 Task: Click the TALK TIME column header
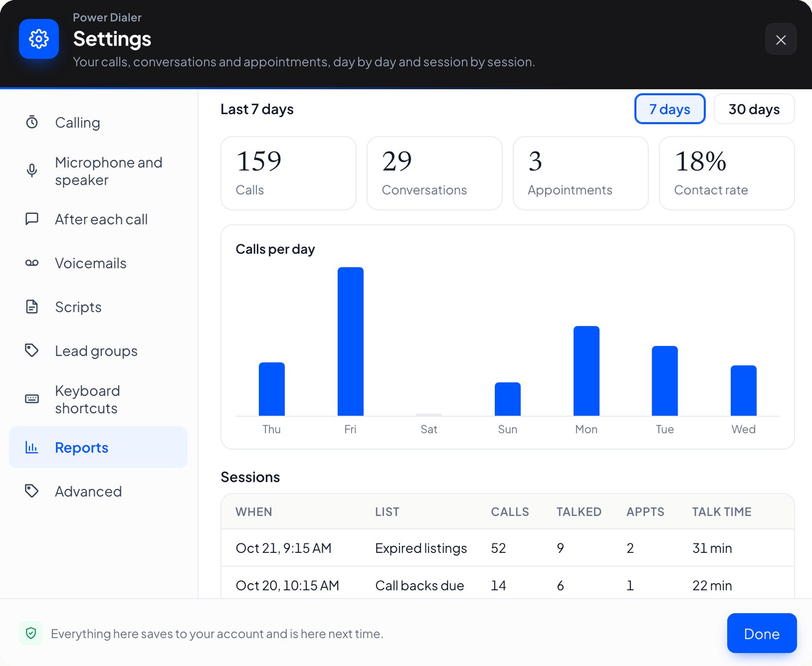pos(722,512)
